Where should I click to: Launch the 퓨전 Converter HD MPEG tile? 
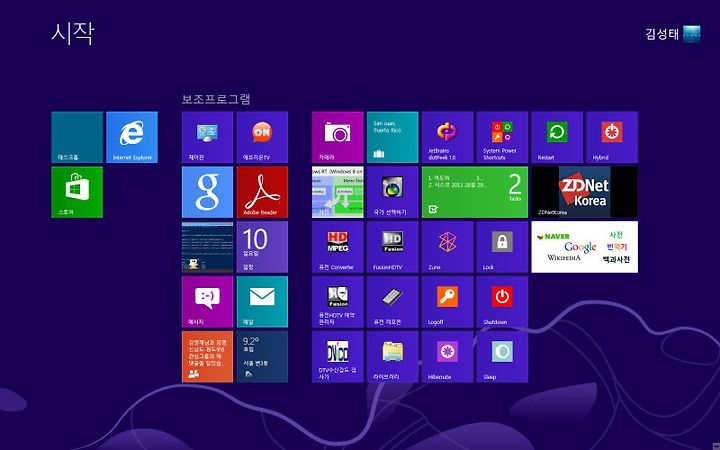coord(338,247)
